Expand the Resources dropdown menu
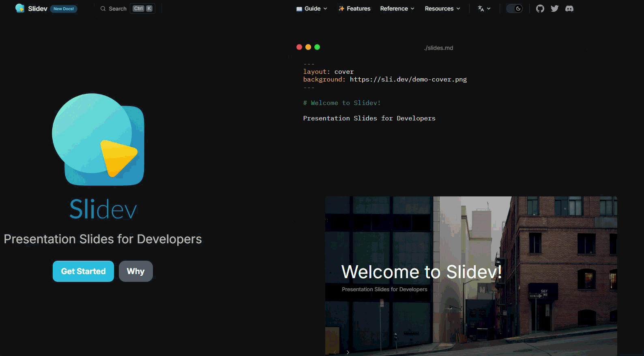Image resolution: width=644 pixels, height=356 pixels. 442,9
